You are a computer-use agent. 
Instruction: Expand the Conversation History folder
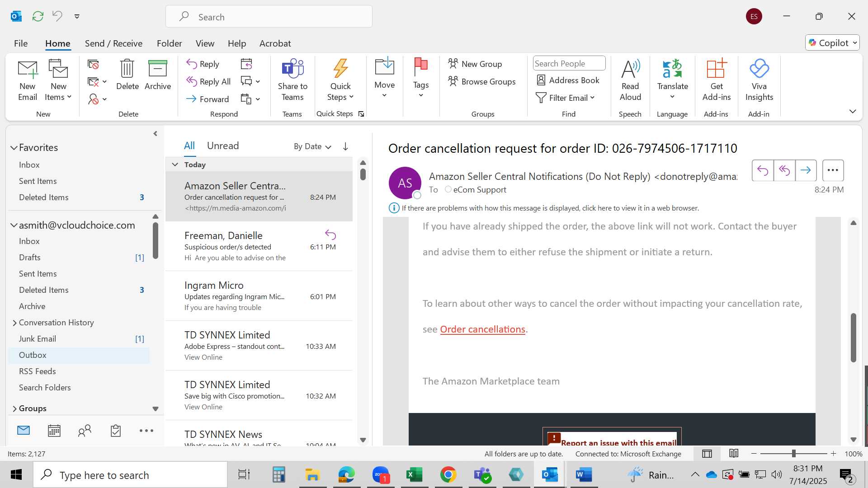pyautogui.click(x=14, y=323)
